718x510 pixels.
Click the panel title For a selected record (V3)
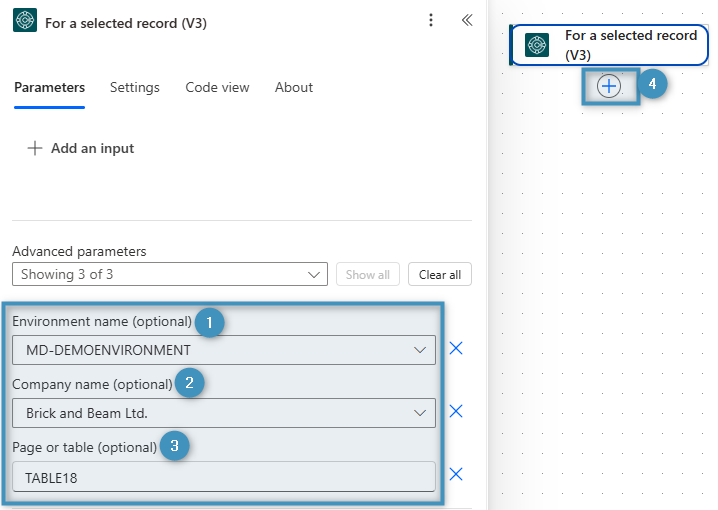point(126,23)
